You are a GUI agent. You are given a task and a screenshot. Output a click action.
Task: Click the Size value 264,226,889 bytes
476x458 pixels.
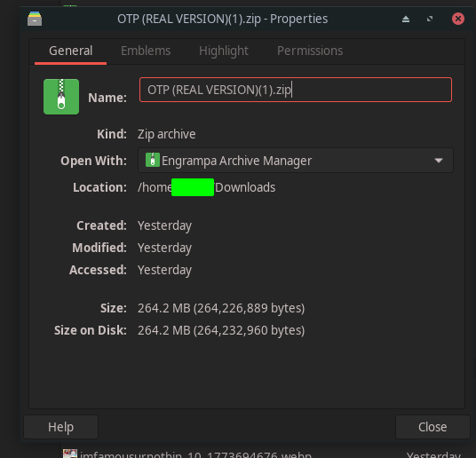tap(221, 308)
